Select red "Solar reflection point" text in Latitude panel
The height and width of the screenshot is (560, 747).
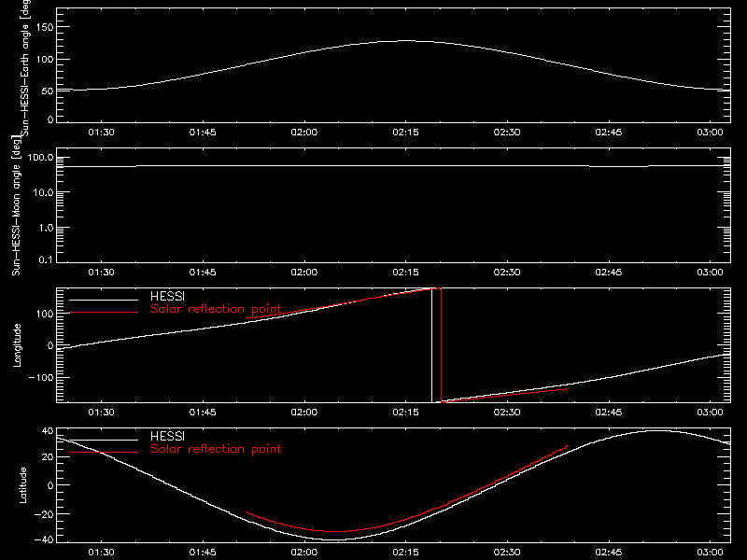coord(216,449)
